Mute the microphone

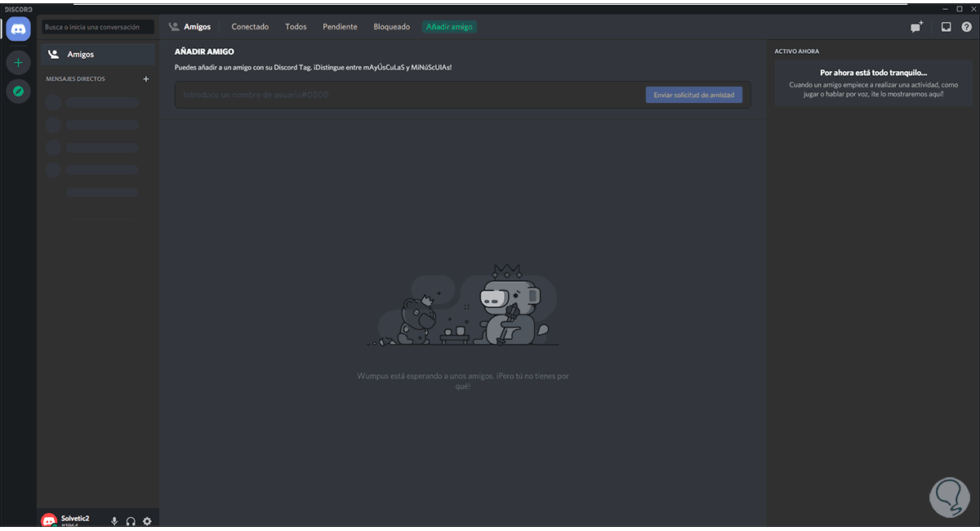point(114,521)
